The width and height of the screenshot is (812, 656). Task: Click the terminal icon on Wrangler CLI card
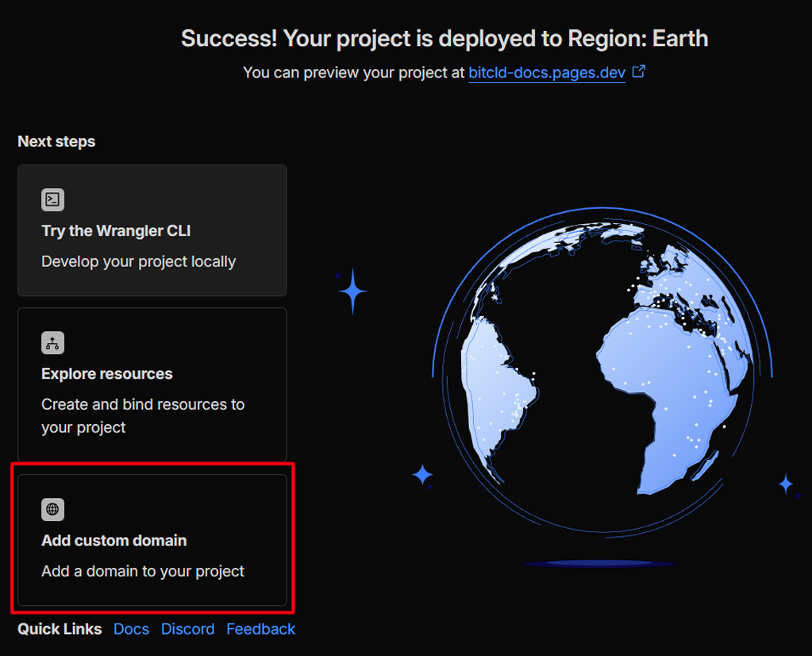pyautogui.click(x=52, y=199)
